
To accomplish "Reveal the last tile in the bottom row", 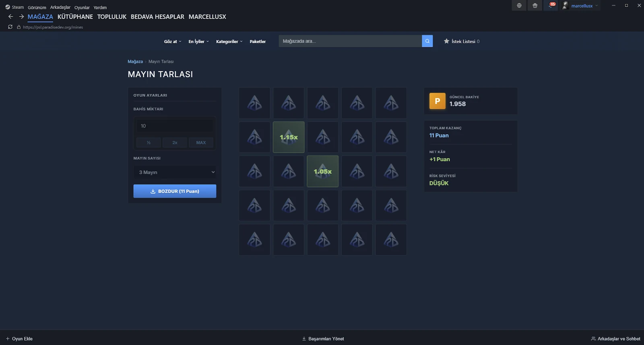I will [x=391, y=240].
